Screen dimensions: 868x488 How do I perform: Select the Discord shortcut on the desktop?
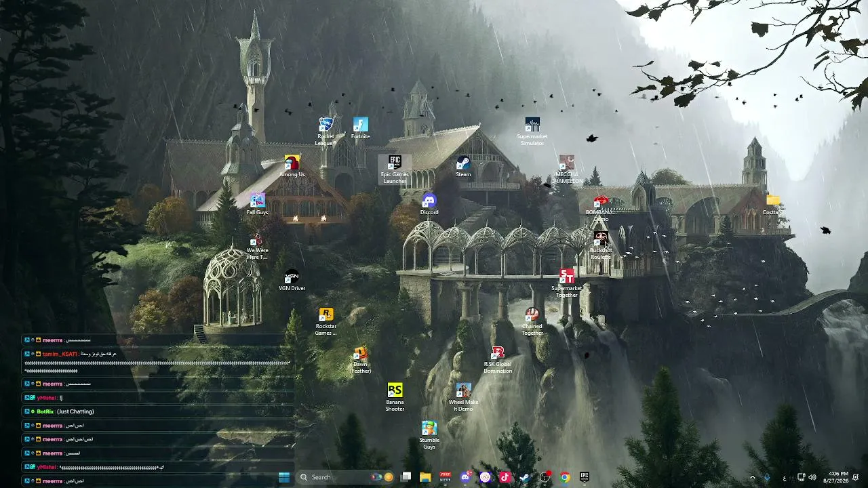429,204
